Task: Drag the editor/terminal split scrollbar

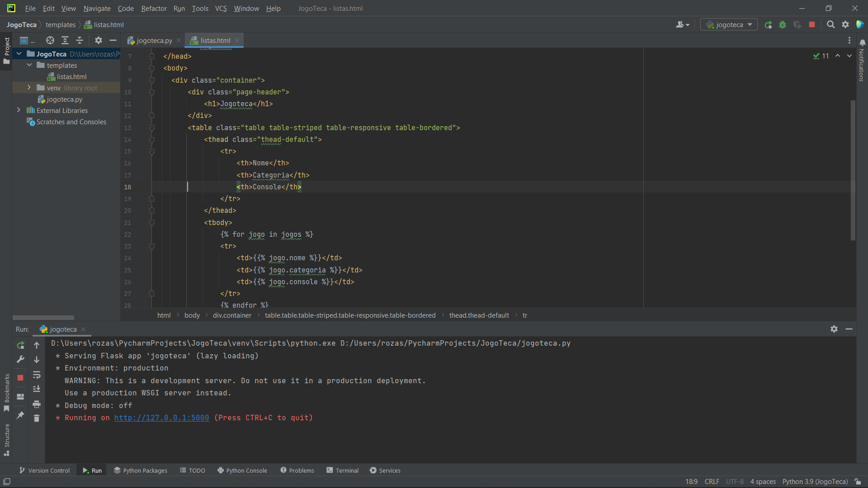Action: coord(434,322)
